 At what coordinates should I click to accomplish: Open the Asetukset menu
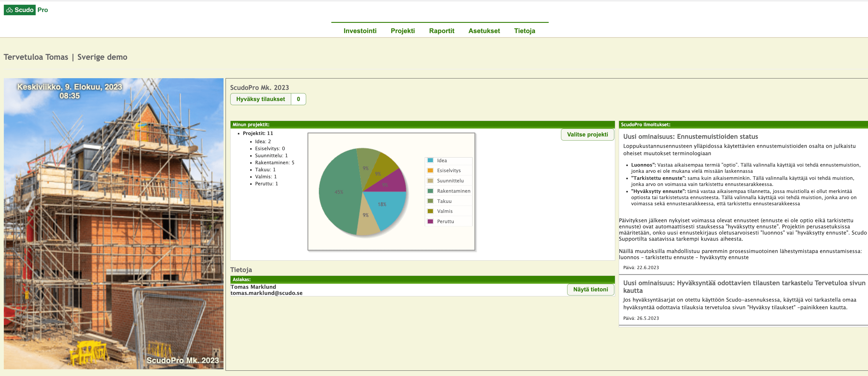pyautogui.click(x=484, y=31)
